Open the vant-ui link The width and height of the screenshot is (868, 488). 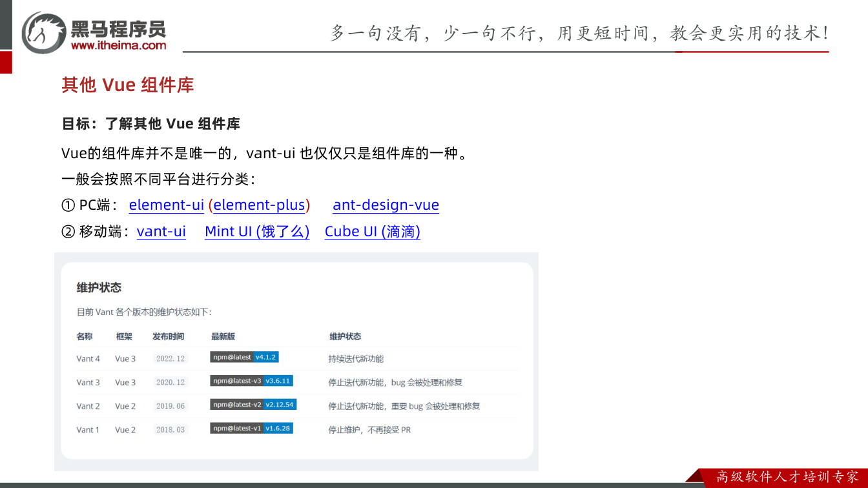coord(161,232)
